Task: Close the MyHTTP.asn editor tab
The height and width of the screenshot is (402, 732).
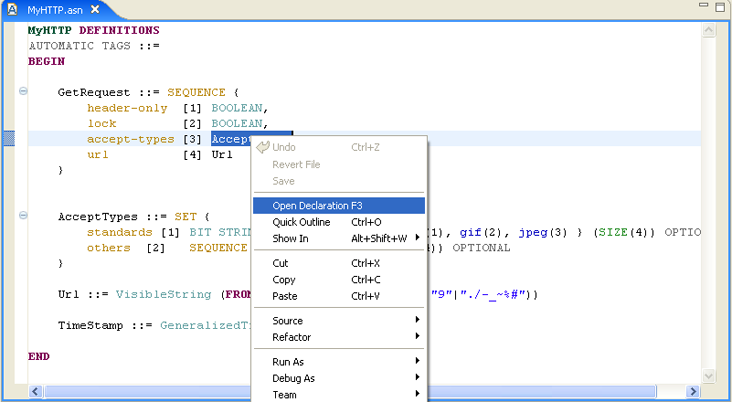Action: (x=95, y=9)
